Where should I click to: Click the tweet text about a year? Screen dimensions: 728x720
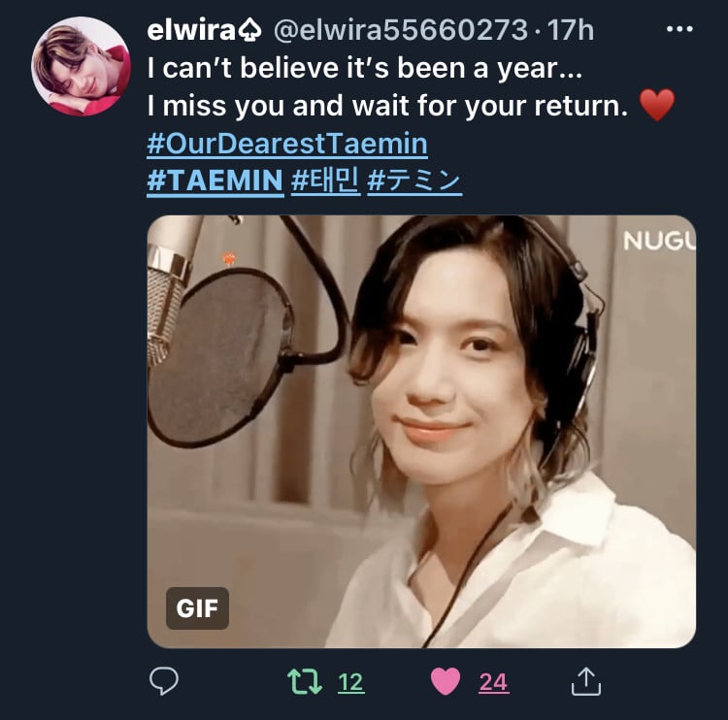coord(364,69)
